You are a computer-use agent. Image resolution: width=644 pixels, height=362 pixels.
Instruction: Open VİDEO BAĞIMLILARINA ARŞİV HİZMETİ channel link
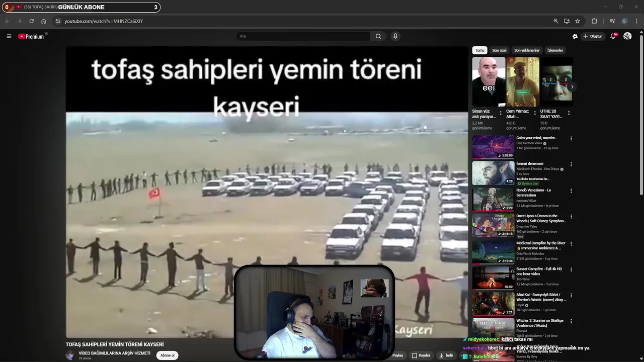coord(114,353)
